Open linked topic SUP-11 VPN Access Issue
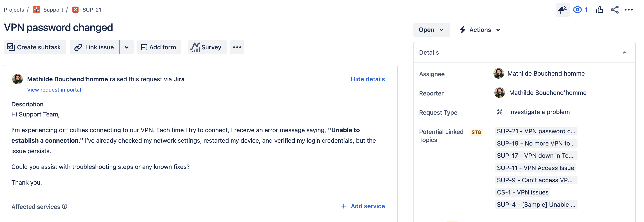This screenshot has height=222, width=644. click(x=535, y=168)
